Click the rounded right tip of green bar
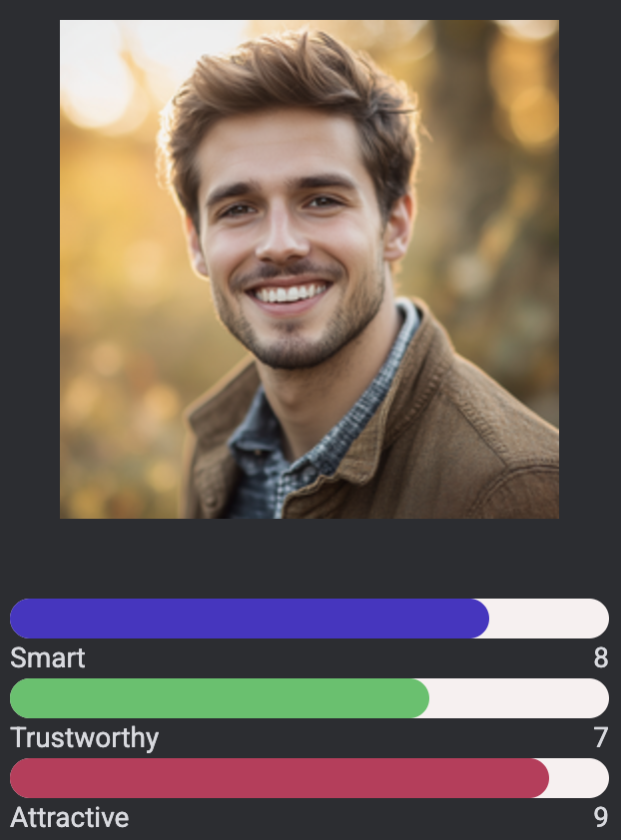621x840 pixels. 418,698
